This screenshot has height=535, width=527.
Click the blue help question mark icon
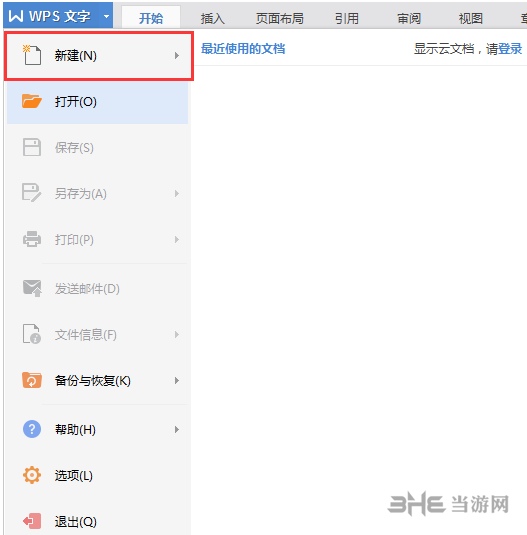[32, 429]
